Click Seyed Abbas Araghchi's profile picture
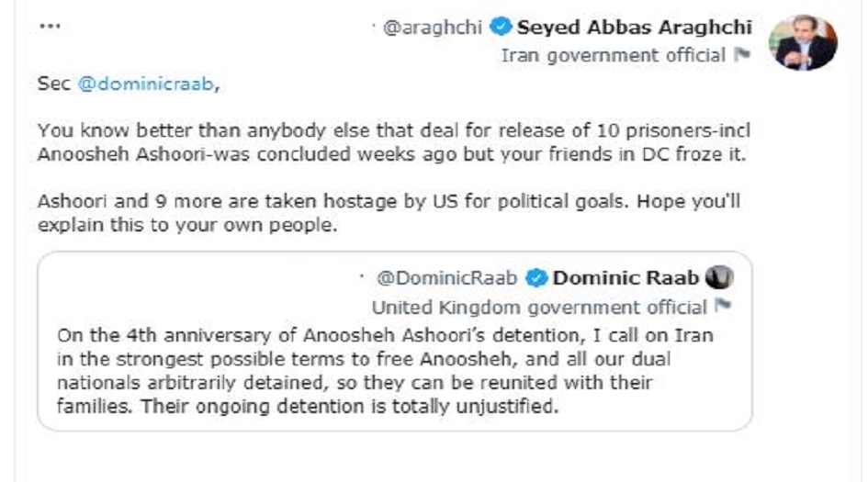Viewport: 868px width, 482px height. point(803,42)
